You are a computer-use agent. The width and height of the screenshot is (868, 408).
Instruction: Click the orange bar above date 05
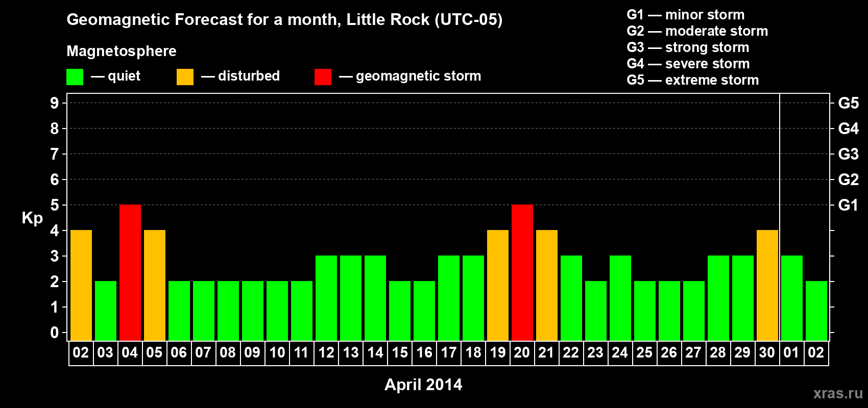[155, 286]
